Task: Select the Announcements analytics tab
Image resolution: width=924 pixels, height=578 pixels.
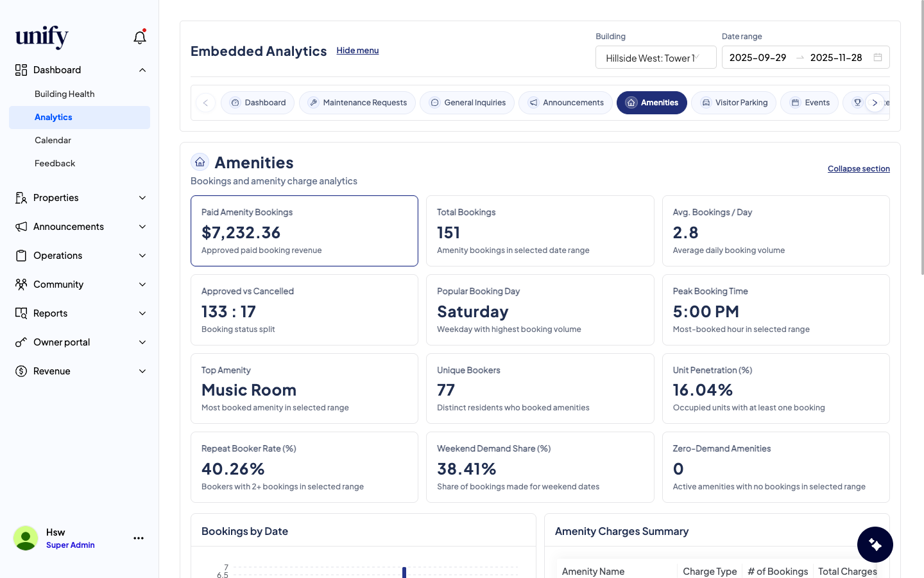Action: (565, 103)
